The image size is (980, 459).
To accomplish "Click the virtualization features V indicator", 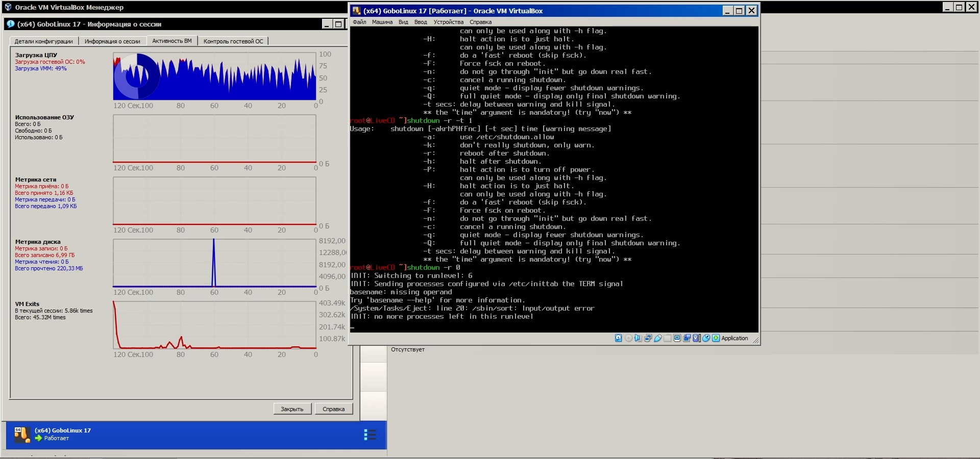I will pyautogui.click(x=696, y=338).
